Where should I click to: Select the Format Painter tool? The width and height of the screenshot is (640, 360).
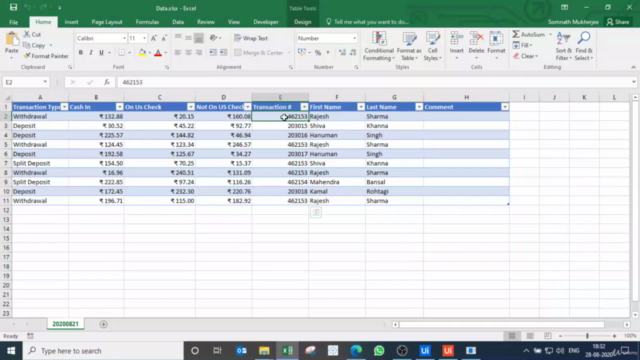coord(46,56)
